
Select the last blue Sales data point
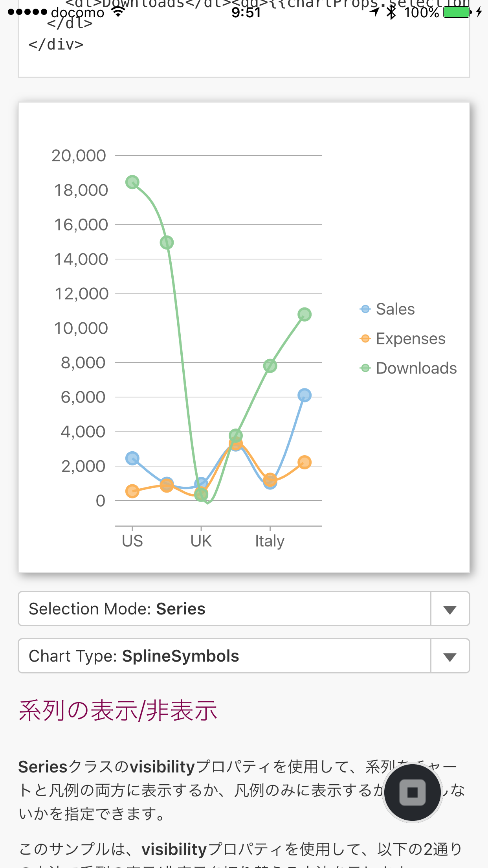coord(305,395)
